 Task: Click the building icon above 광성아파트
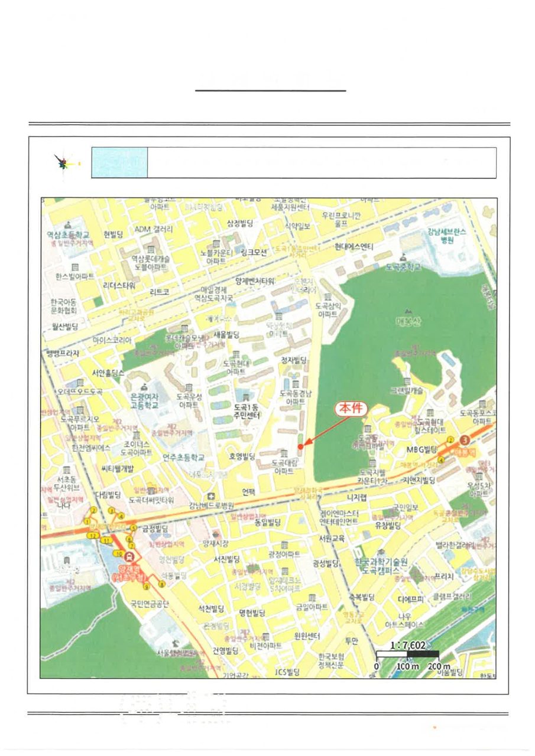284,545
